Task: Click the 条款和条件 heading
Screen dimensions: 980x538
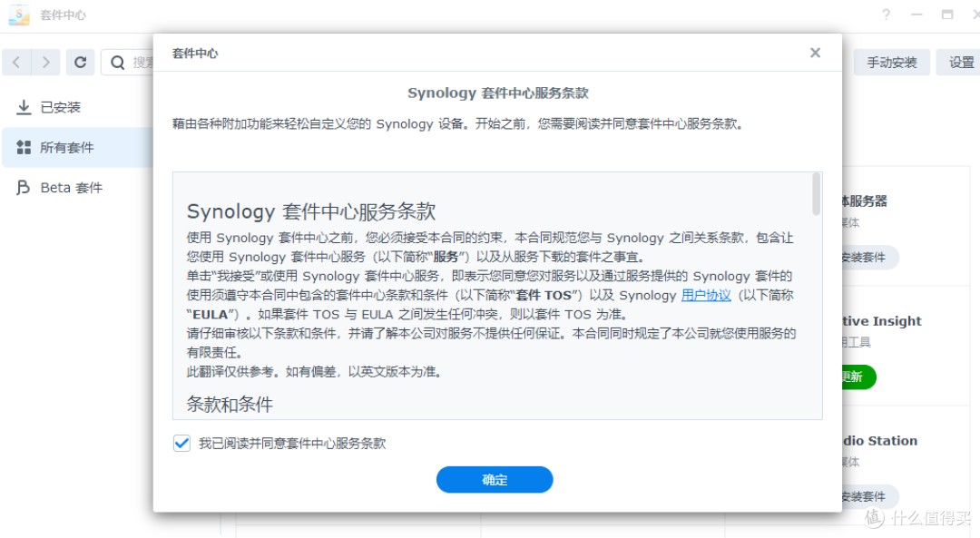Action: [230, 405]
